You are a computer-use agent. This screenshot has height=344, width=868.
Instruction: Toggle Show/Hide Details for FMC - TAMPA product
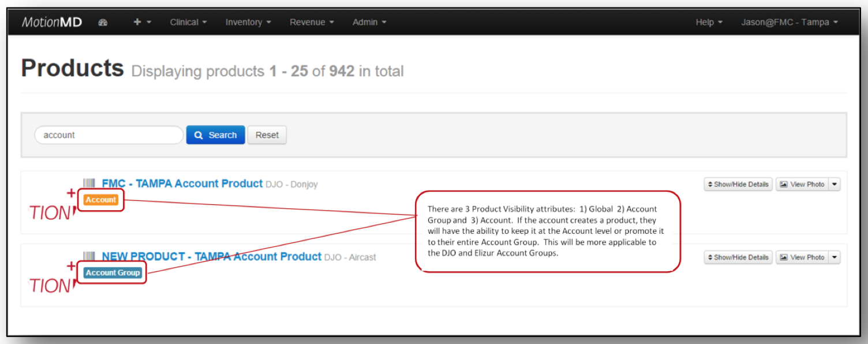click(x=738, y=184)
